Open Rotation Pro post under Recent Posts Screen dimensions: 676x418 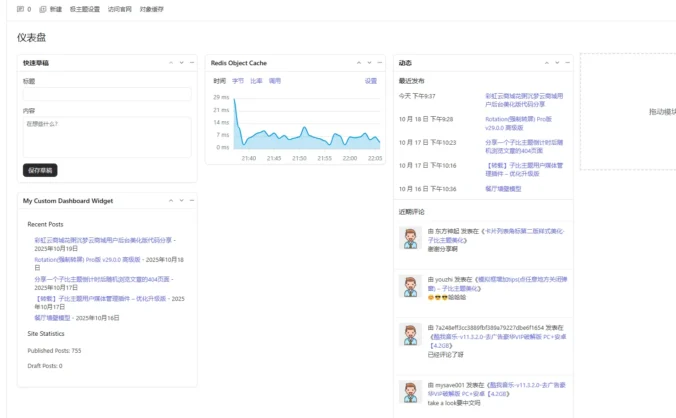(x=88, y=260)
